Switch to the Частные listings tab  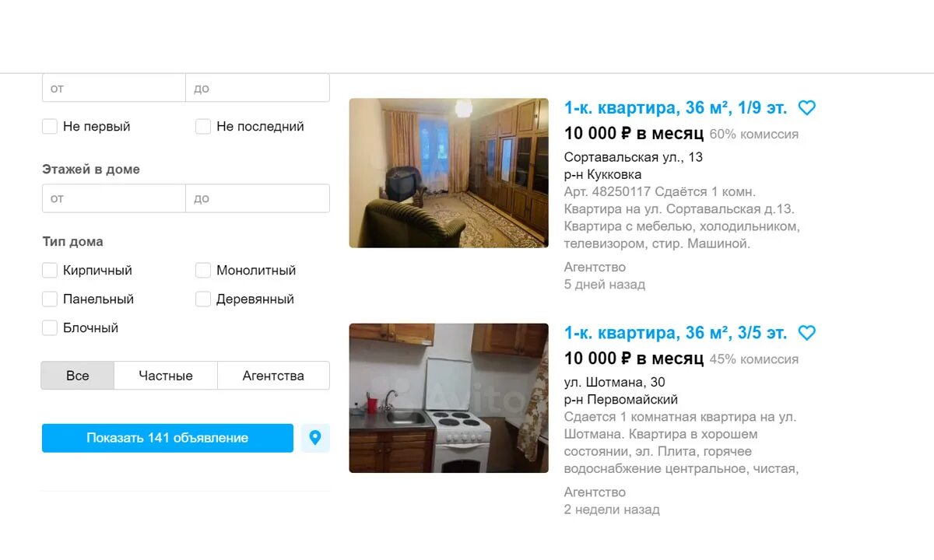click(x=166, y=376)
